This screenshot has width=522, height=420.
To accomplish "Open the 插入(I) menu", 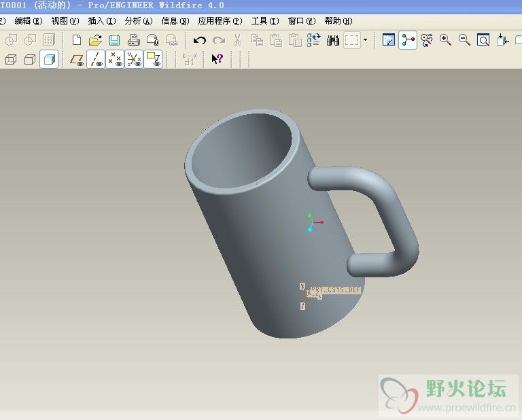I will click(x=102, y=21).
